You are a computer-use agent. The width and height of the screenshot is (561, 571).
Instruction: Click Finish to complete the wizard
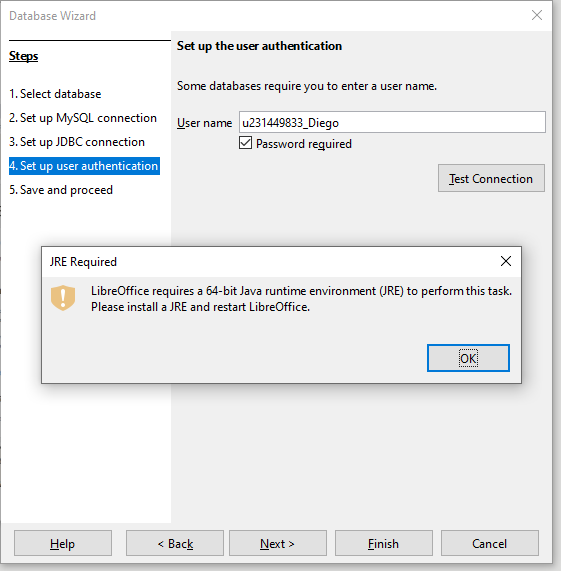pyautogui.click(x=384, y=543)
